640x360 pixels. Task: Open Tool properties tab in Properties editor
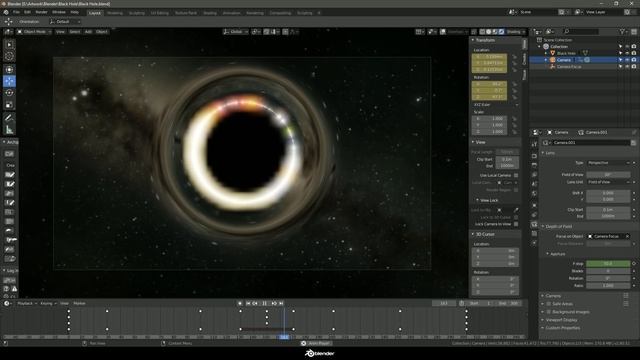534,145
